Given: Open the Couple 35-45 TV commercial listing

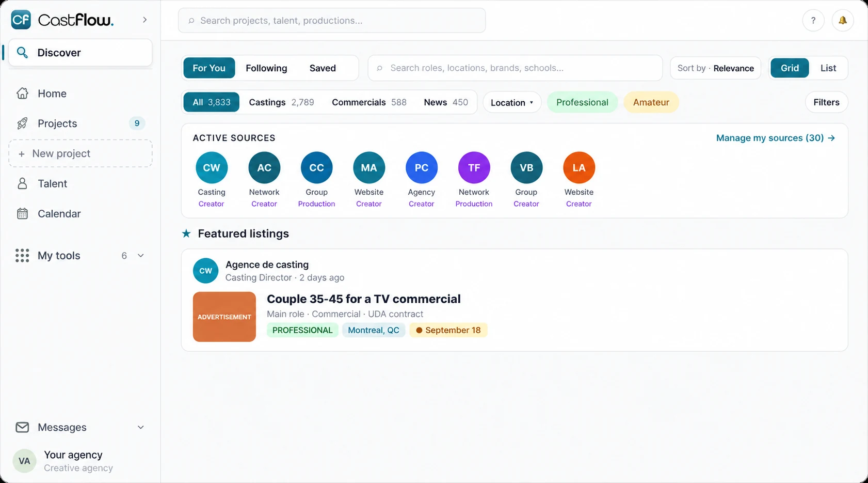Looking at the screenshot, I should point(363,299).
